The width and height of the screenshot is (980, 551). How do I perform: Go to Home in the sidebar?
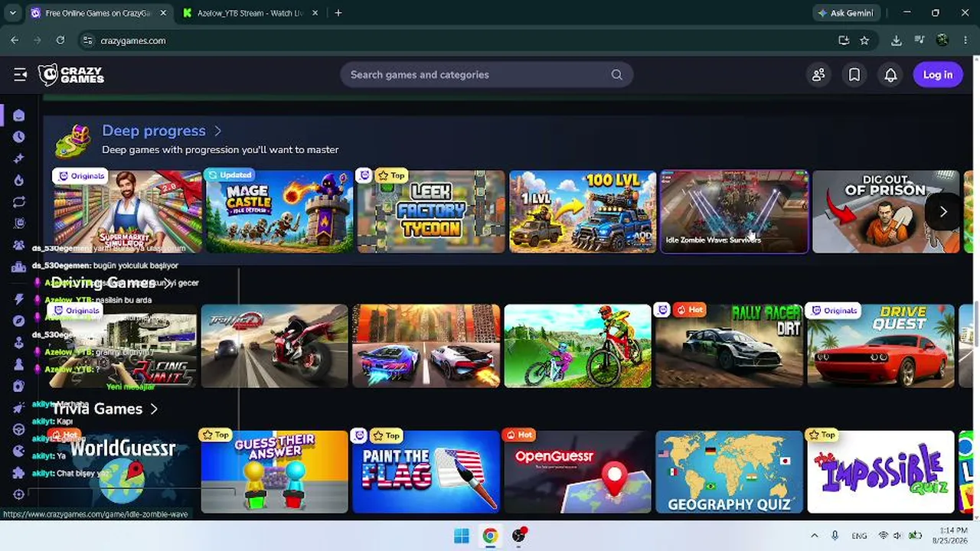19,115
